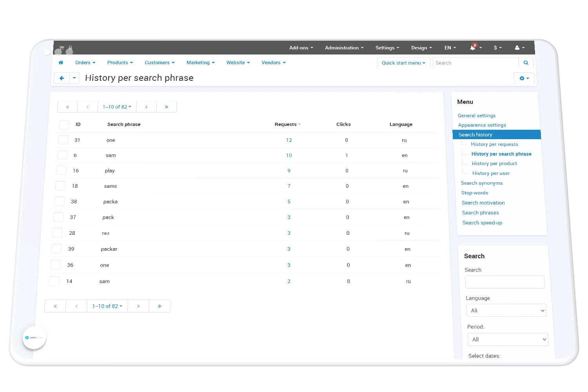
Task: Select the checkbox for ID 31 row
Action: point(63,140)
